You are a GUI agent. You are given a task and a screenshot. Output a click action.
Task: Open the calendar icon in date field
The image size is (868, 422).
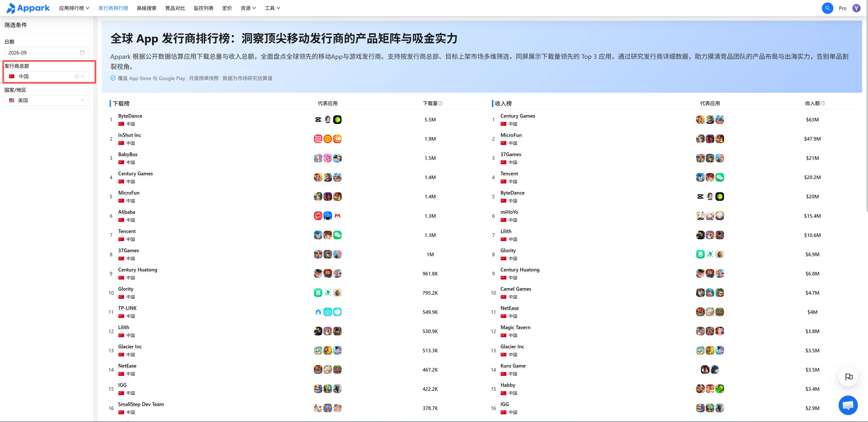(82, 53)
